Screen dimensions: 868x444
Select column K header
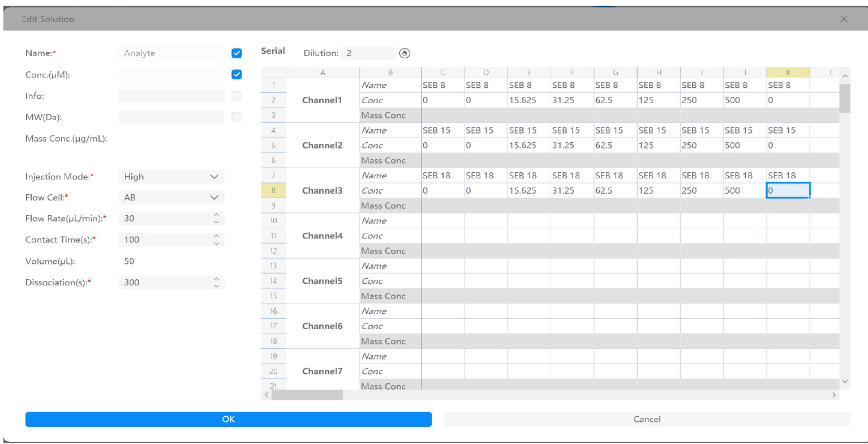pyautogui.click(x=788, y=72)
